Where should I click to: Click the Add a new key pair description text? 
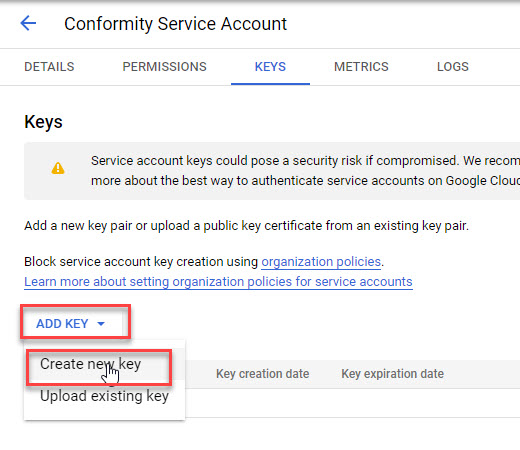tap(246, 226)
